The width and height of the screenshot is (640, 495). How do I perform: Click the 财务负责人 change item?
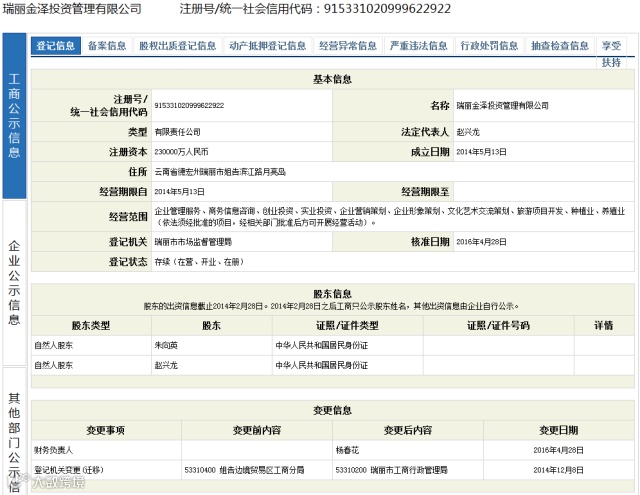click(53, 450)
